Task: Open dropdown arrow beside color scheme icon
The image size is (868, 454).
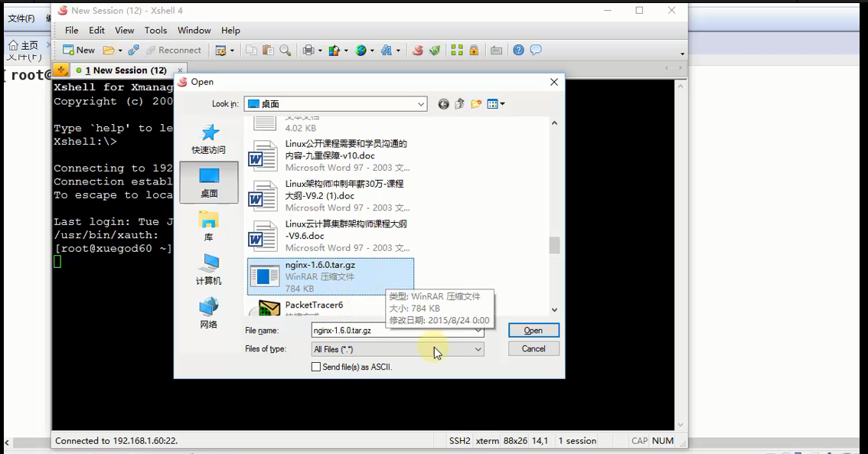Action: (346, 51)
